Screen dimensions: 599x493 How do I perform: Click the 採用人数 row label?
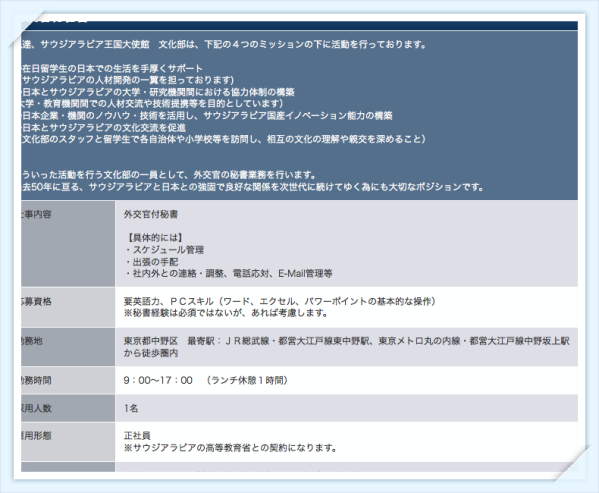coord(36,408)
